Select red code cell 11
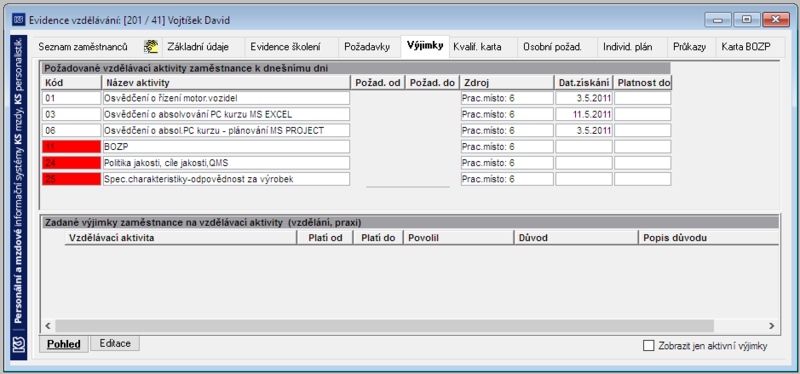This screenshot has width=800, height=374. click(72, 146)
